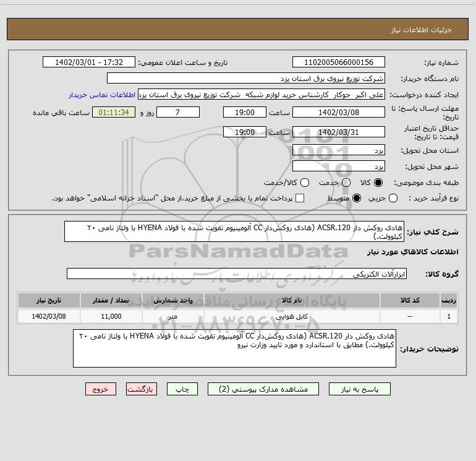Click the response deadline date 1402/03/08 field
Image resolution: width=476 pixels, height=461 pixels.
[x=339, y=112]
